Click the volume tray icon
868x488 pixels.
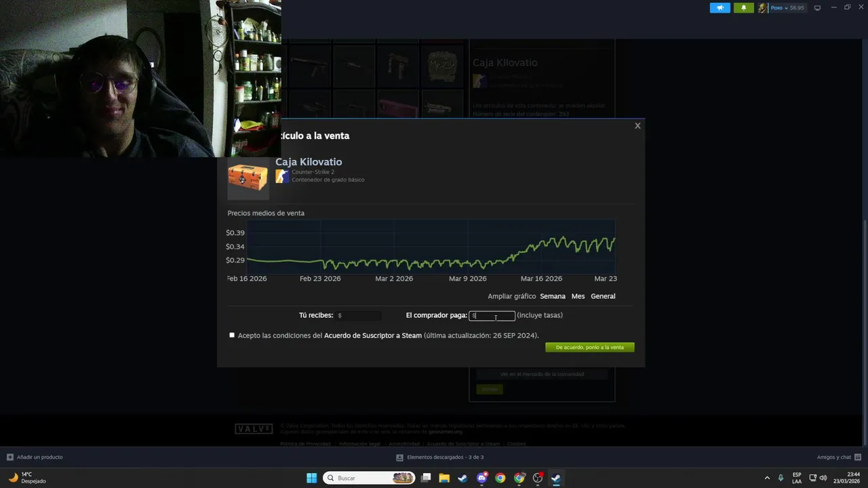(x=823, y=478)
